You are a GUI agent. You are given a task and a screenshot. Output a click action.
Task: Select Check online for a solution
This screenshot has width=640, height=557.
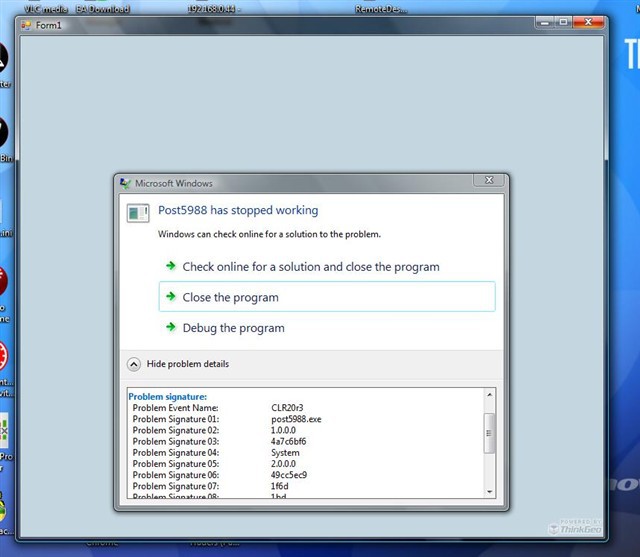(x=310, y=267)
